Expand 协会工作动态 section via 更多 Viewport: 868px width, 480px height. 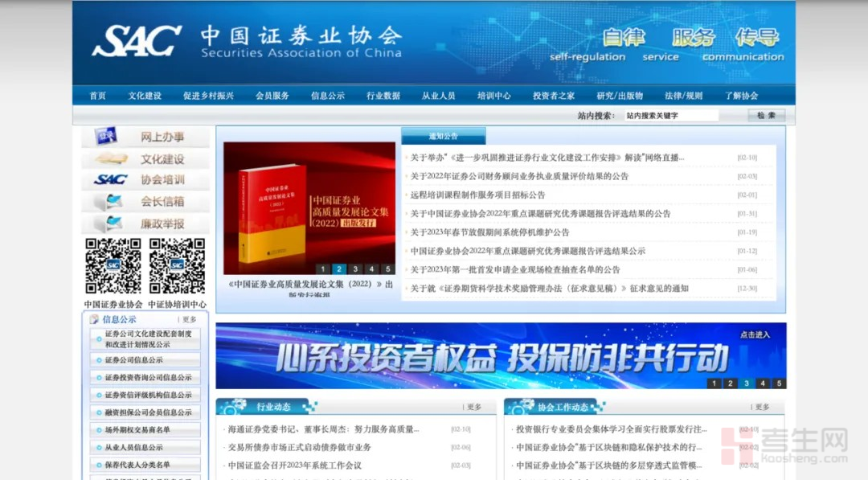point(762,407)
